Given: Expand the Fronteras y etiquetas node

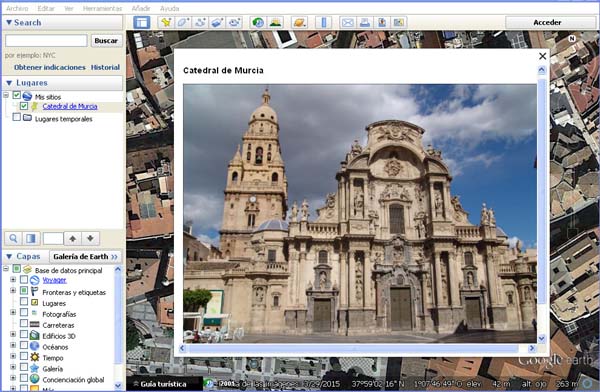Looking at the screenshot, I should (13, 291).
